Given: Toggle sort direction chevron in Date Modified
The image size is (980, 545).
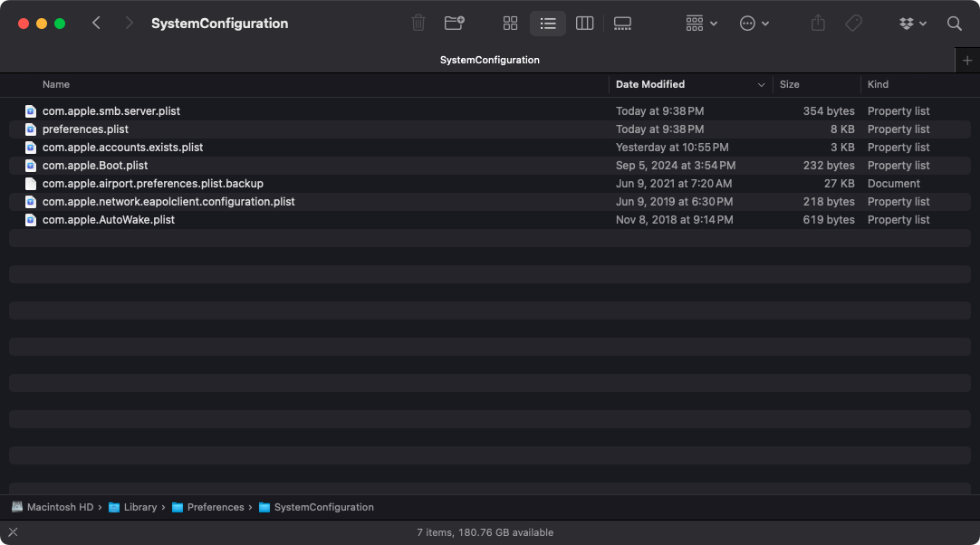Looking at the screenshot, I should pos(761,85).
